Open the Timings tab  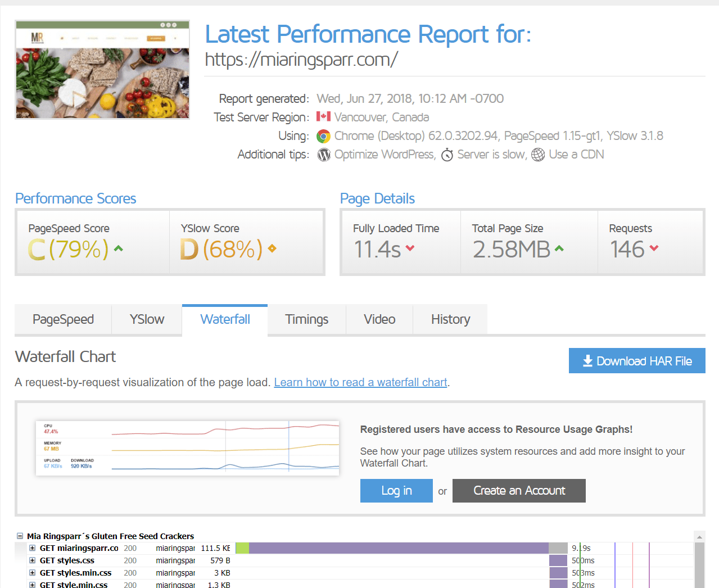pos(306,319)
